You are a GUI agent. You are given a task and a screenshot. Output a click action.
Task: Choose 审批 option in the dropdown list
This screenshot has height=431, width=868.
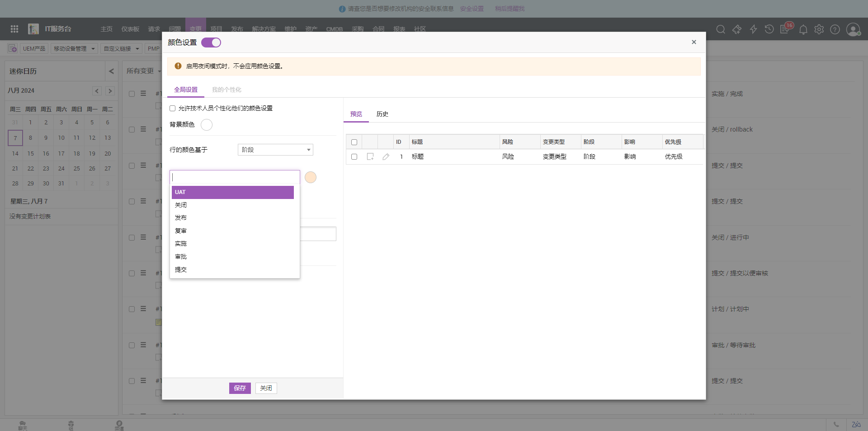[x=181, y=256]
